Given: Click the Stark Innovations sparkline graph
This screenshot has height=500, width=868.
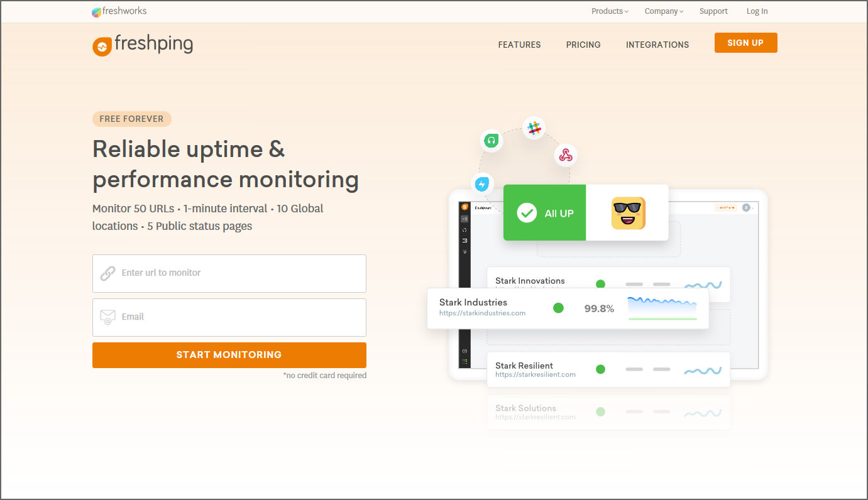Looking at the screenshot, I should click(703, 285).
